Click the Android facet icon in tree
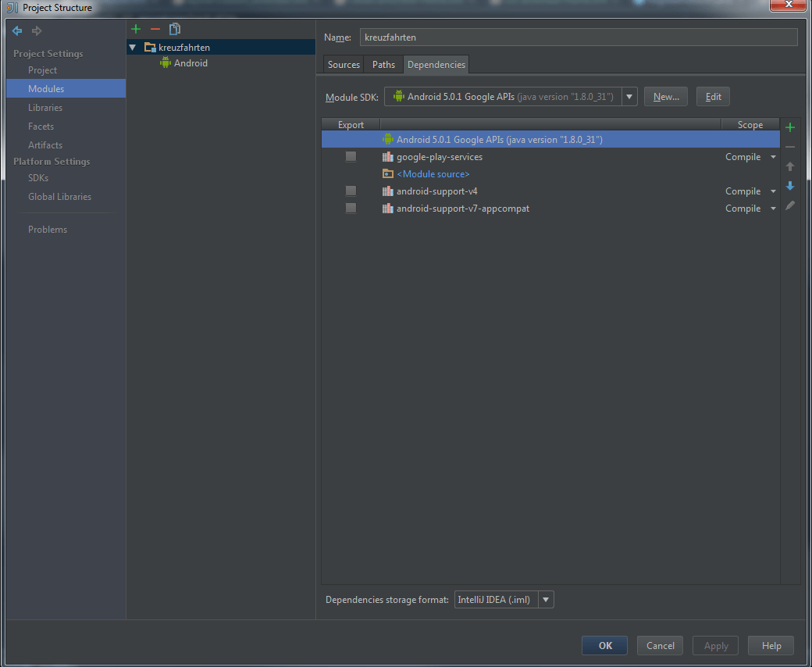Image resolution: width=812 pixels, height=667 pixels. [166, 62]
